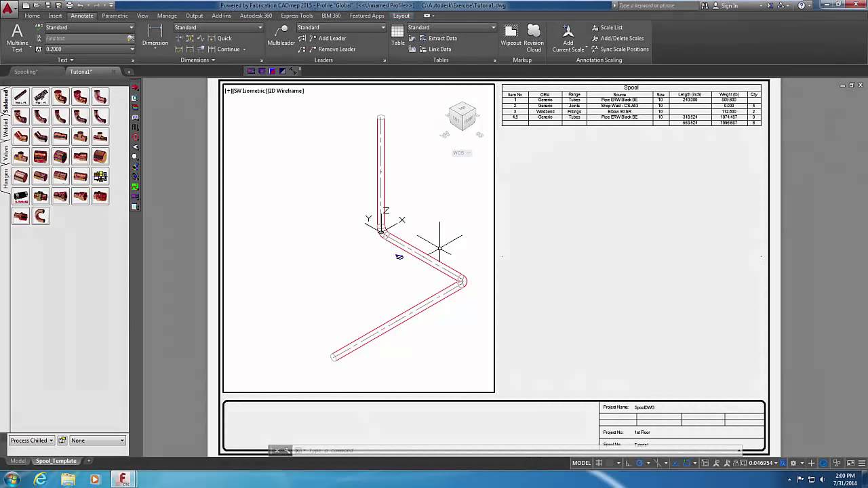Screen dimensions: 868x488
Task: Toggle the grid display in the status bar
Action: [x=599, y=462]
